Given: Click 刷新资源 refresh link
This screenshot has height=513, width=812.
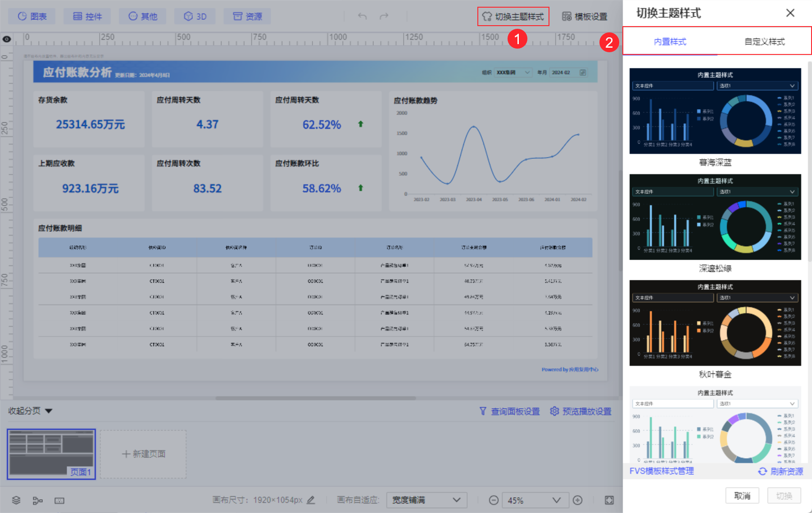Looking at the screenshot, I should coord(780,471).
